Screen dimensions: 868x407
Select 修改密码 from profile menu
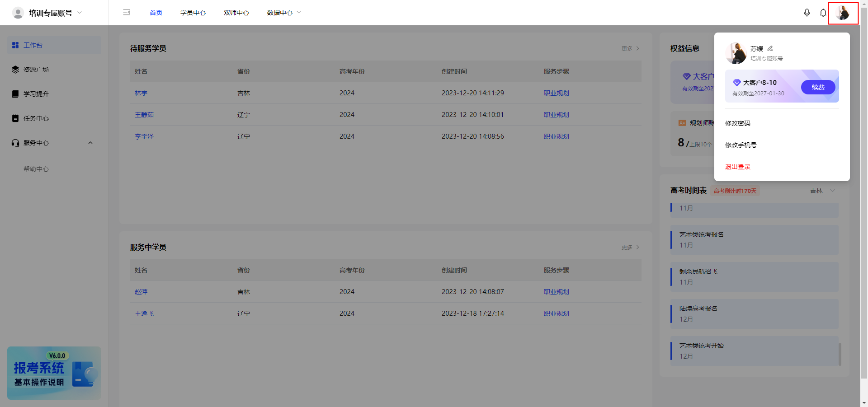pos(738,123)
